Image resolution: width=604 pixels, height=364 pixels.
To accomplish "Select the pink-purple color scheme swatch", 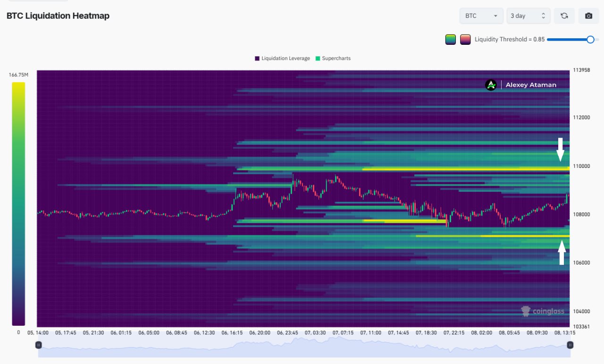I will pyautogui.click(x=465, y=40).
